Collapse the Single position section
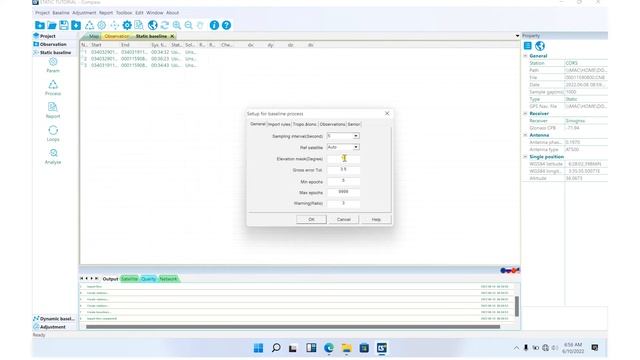 [526, 157]
